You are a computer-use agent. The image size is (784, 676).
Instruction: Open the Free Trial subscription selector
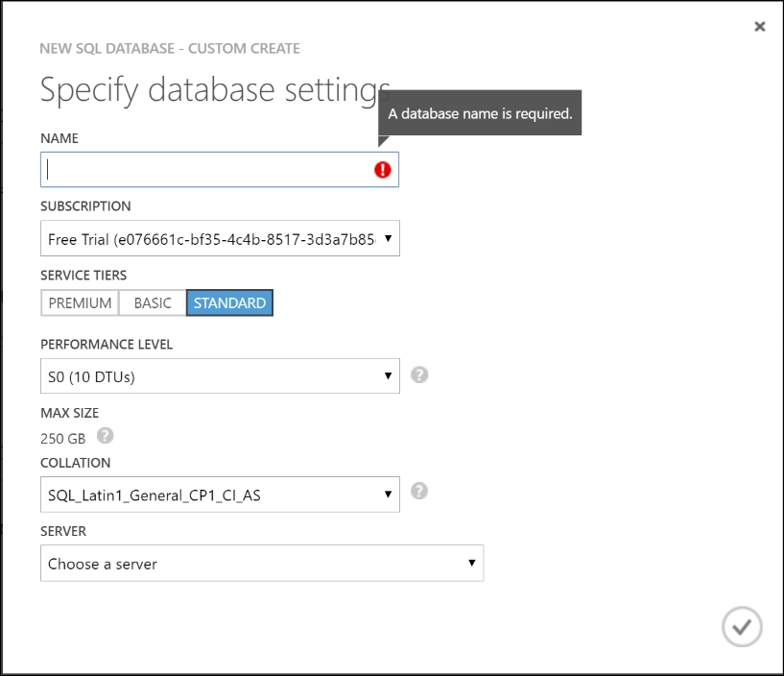click(219, 238)
